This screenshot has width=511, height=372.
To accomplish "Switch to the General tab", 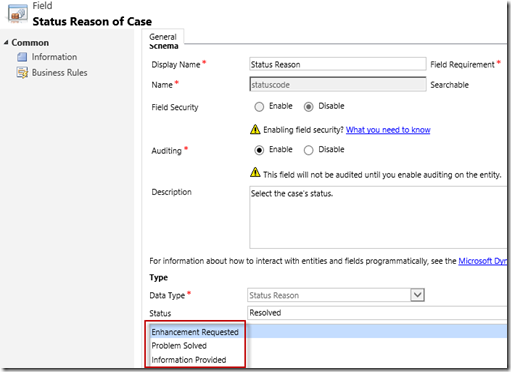I will (x=163, y=37).
